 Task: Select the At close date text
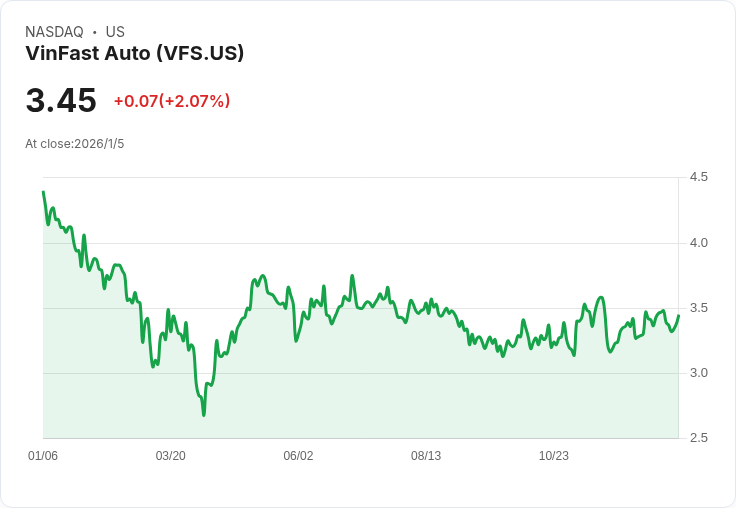tap(75, 144)
